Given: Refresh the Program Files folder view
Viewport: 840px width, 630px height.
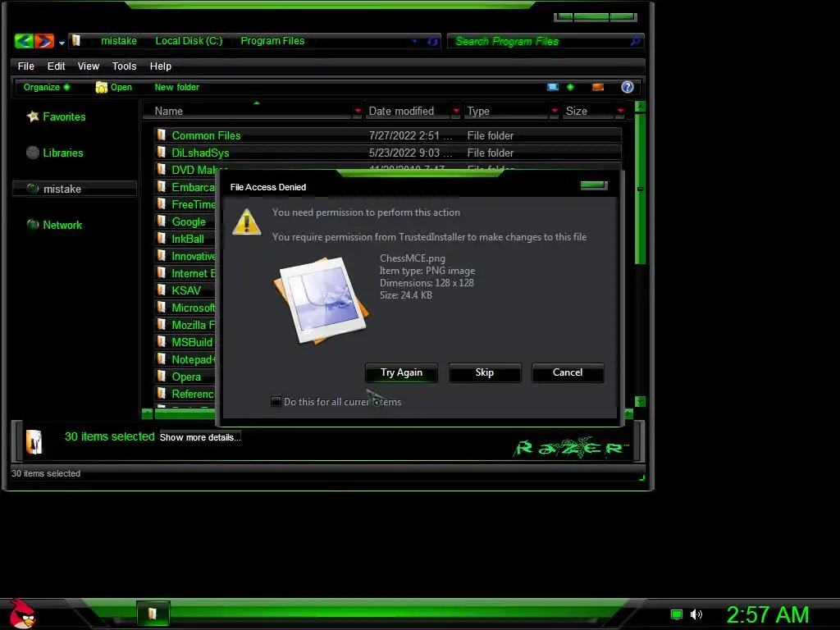Looking at the screenshot, I should (432, 41).
